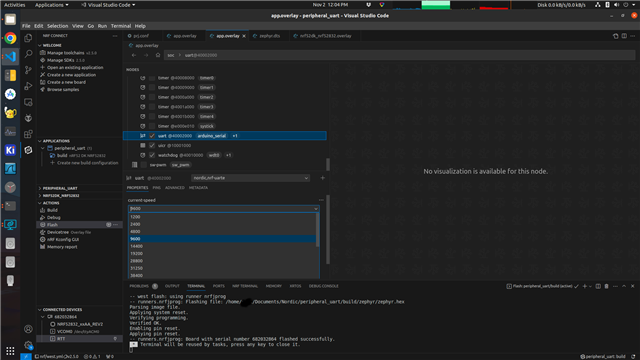Screen dimensions: 640x360
Task: Collapse the peripheral_uart application tree
Action: [x=43, y=148]
